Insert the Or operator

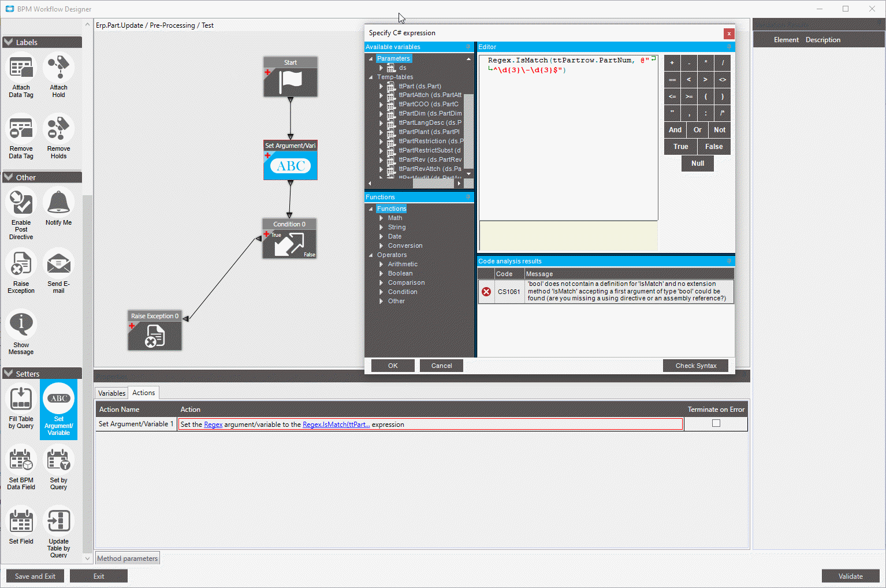(698, 130)
